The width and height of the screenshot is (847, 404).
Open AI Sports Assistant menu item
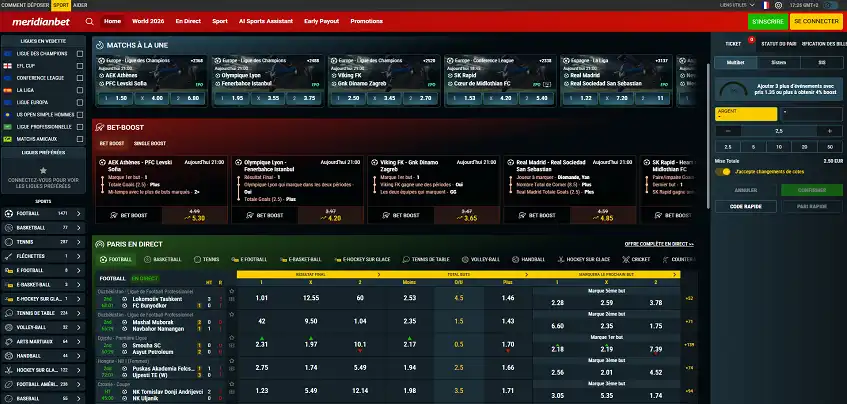tap(266, 22)
